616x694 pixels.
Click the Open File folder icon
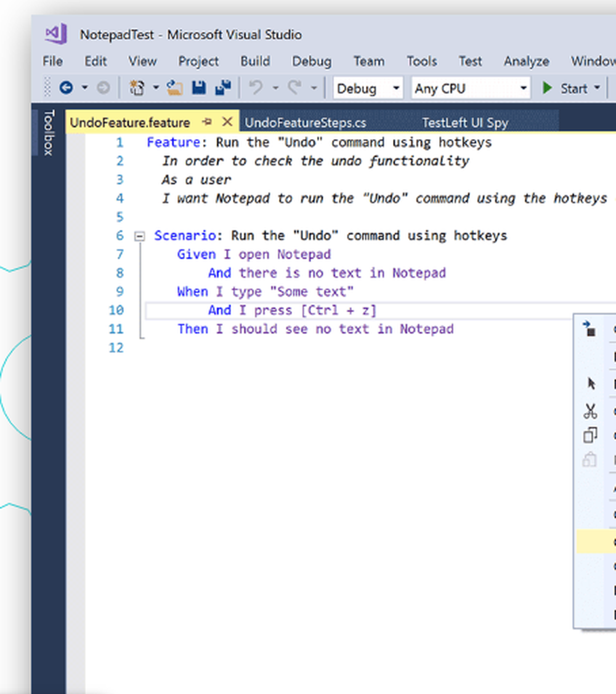pos(175,87)
